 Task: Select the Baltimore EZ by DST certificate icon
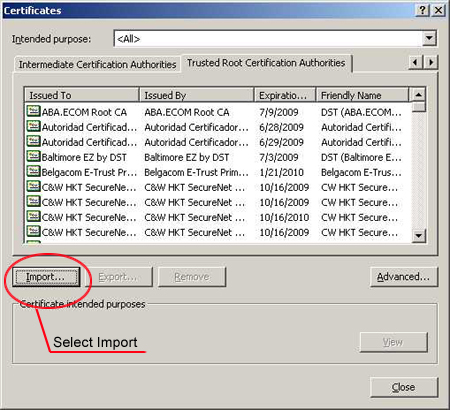tap(33, 157)
